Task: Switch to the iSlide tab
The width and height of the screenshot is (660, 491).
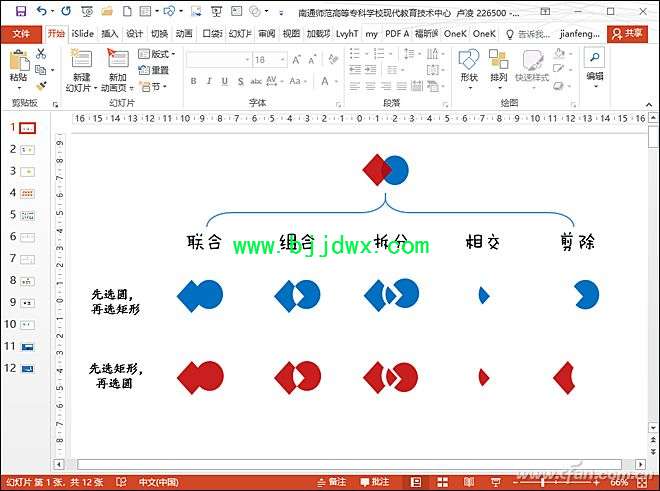Action: point(82,34)
